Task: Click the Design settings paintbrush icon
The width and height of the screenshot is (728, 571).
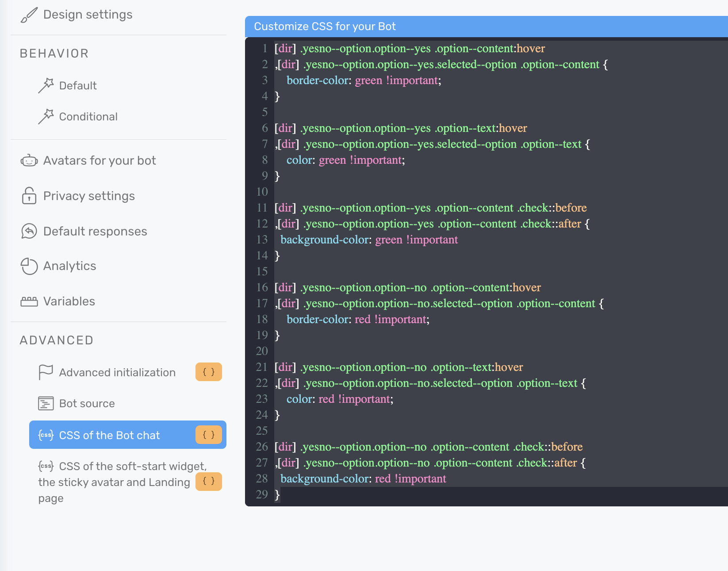Action: (x=29, y=15)
